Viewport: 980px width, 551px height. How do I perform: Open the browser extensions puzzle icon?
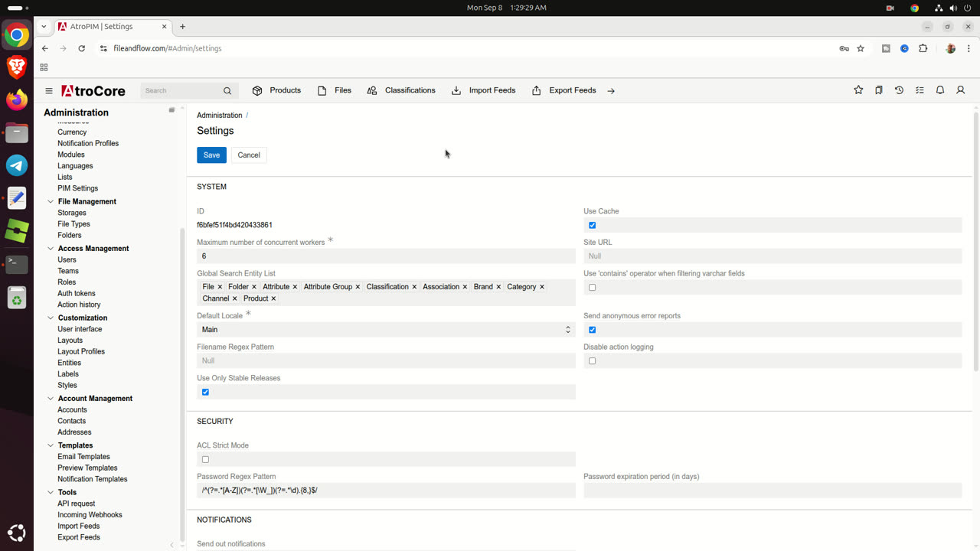click(x=923, y=48)
